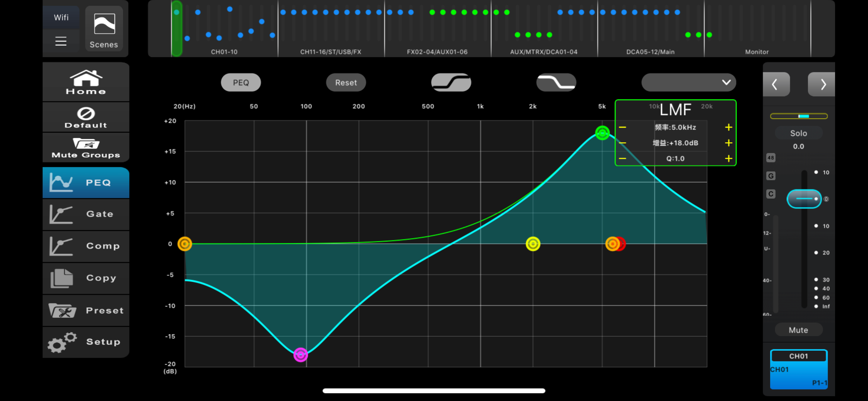The width and height of the screenshot is (868, 401).
Task: Decrease LMF Q value with minus
Action: pos(622,159)
